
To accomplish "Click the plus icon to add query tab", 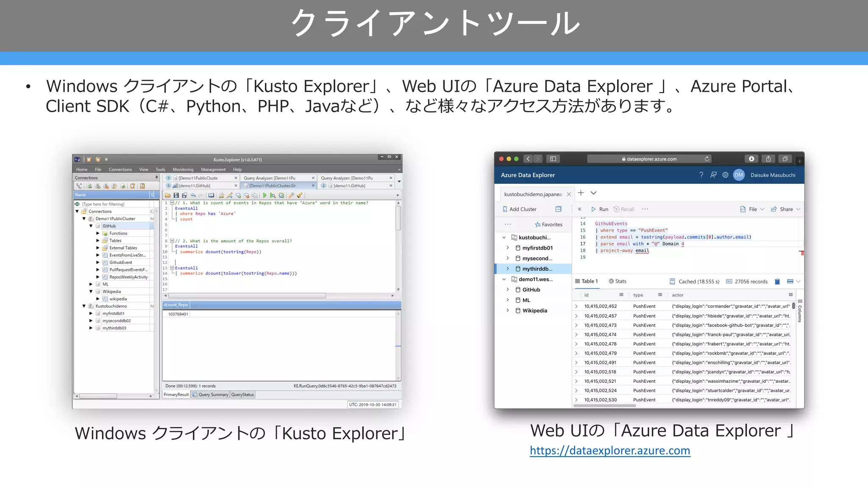I will click(581, 193).
